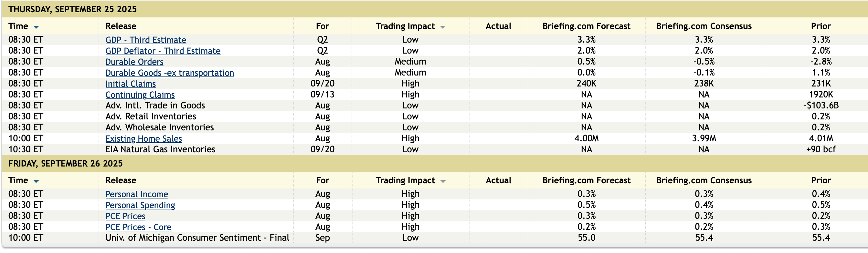Click the Friday, September 26 2025 header
This screenshot has width=868, height=253.
(65, 164)
